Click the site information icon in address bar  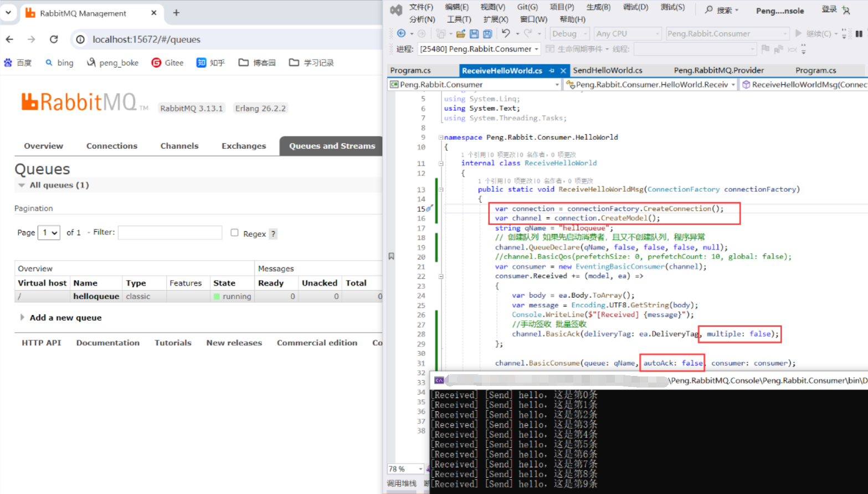coord(80,39)
